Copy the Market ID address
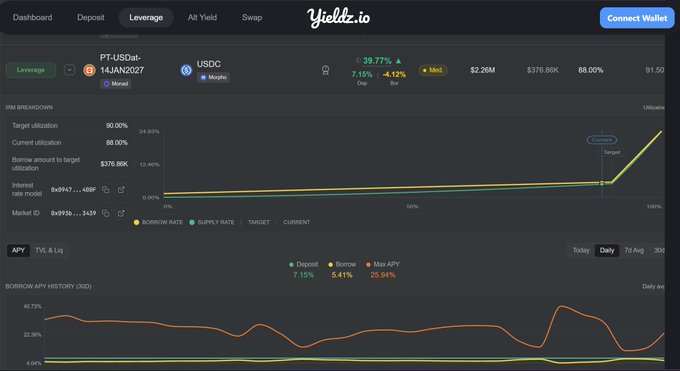Screen dimensions: 680x371 (105, 213)
